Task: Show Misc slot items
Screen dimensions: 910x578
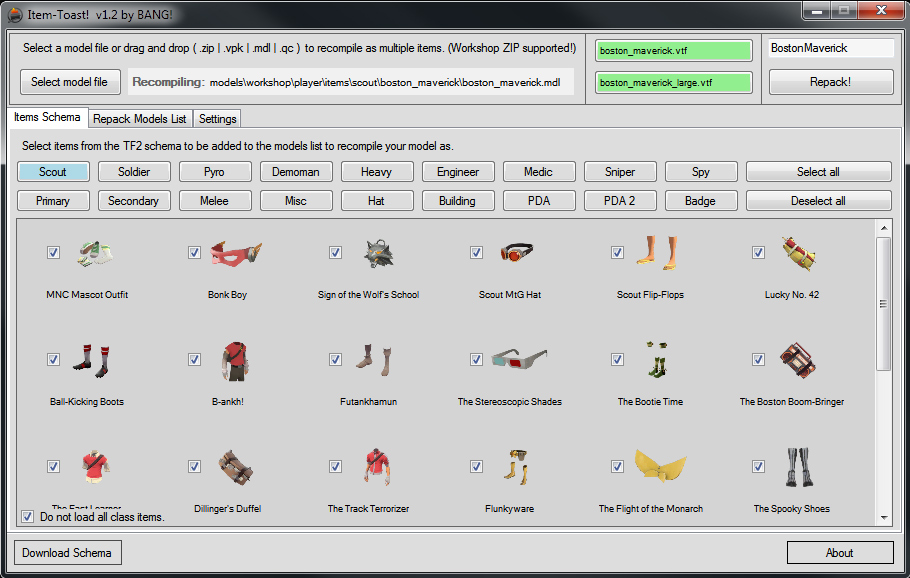Action: tap(296, 201)
